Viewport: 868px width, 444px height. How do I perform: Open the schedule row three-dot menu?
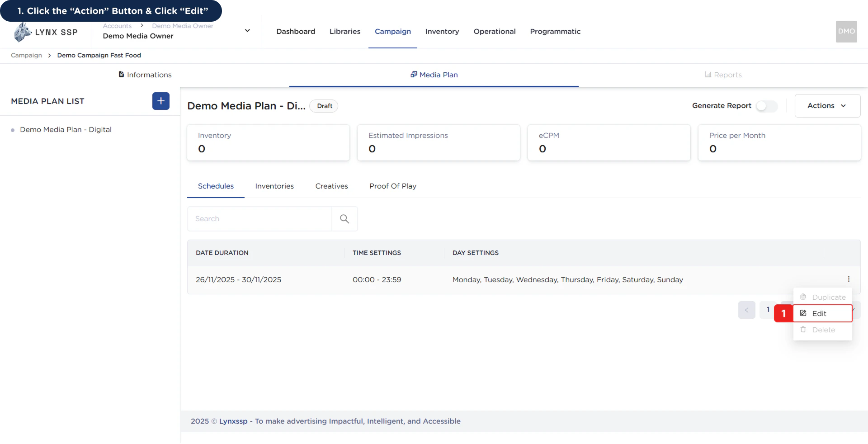(x=849, y=279)
